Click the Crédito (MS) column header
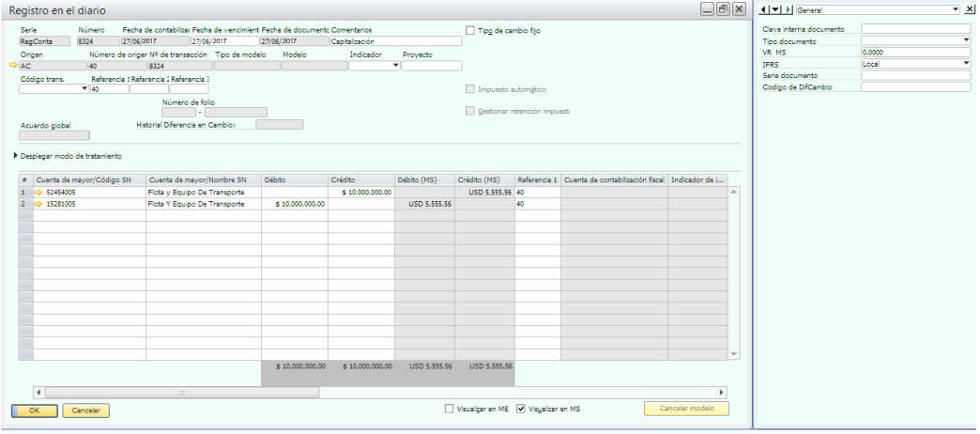The height and width of the screenshot is (434, 980). [x=483, y=178]
